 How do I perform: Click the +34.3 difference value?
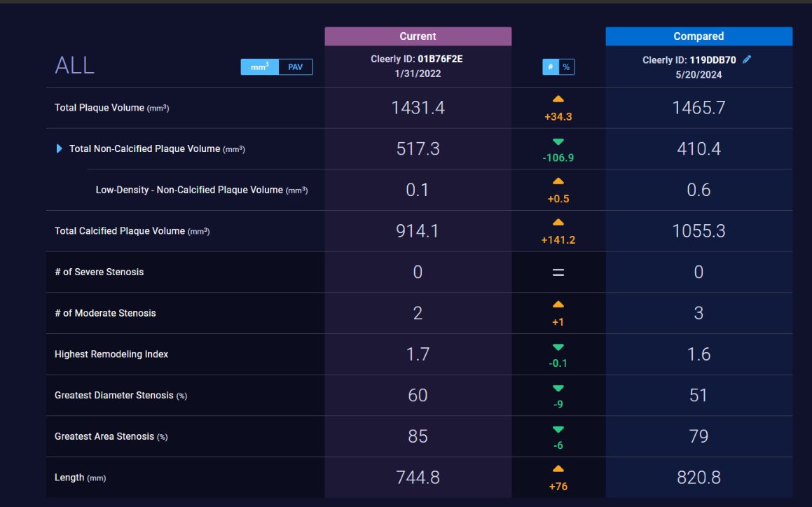point(558,117)
